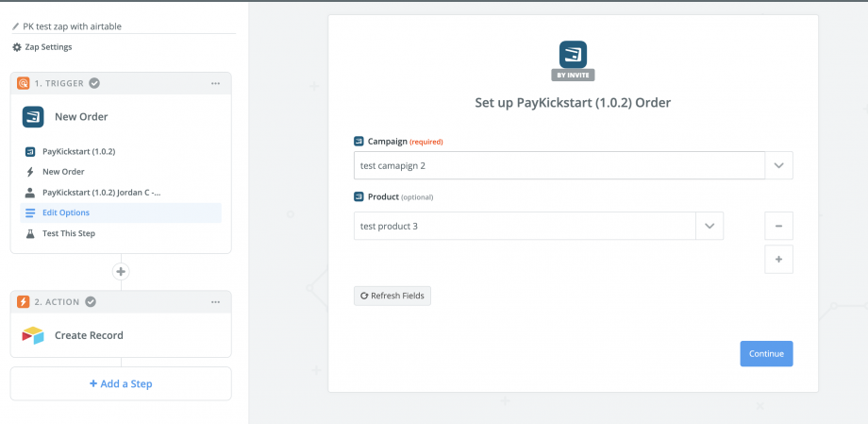Open the action step three-dot menu
The image size is (868, 424).
(x=216, y=302)
